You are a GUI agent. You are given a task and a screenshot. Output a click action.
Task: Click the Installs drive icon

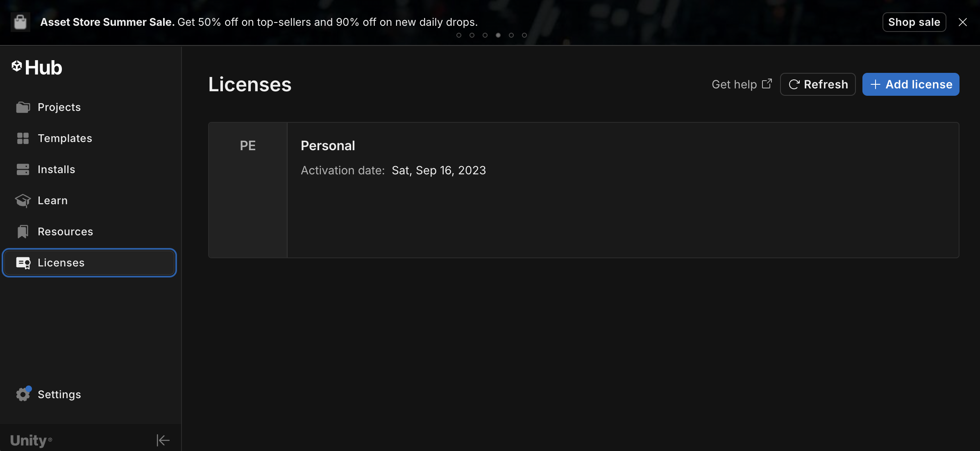[23, 169]
